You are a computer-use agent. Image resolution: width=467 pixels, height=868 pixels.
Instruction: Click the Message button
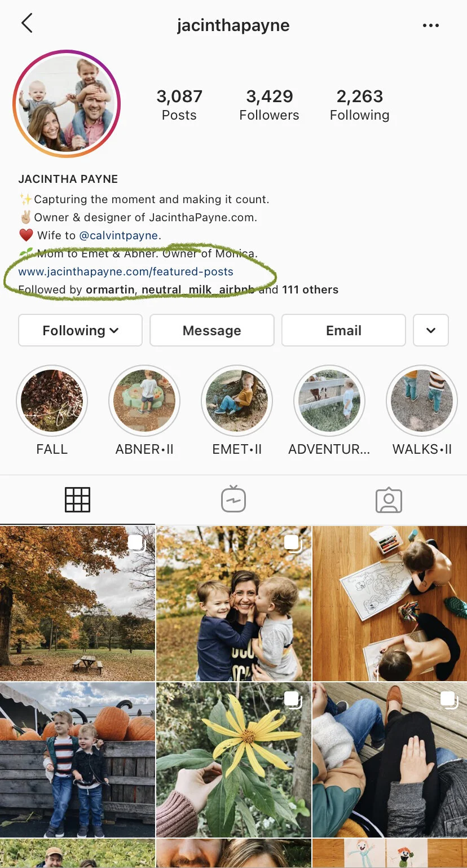pos(212,330)
